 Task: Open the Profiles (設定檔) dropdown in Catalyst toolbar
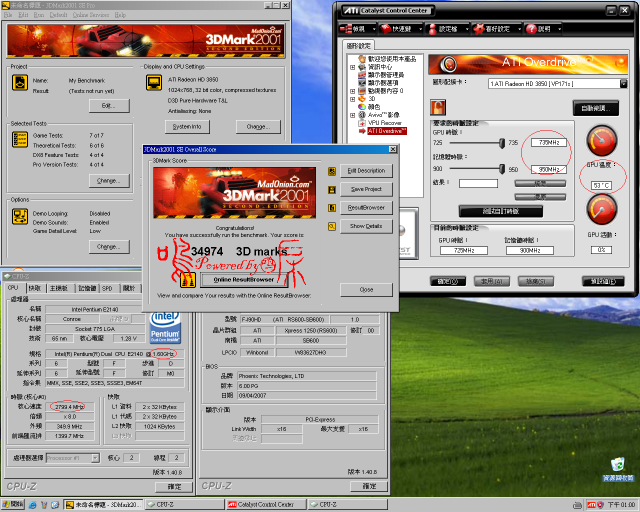(x=447, y=29)
